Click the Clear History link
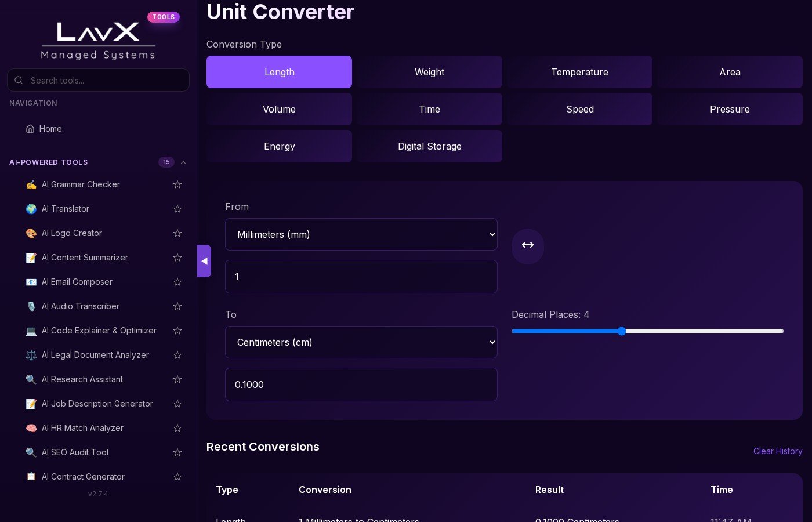Viewport: 812px width, 522px height. [x=777, y=451]
